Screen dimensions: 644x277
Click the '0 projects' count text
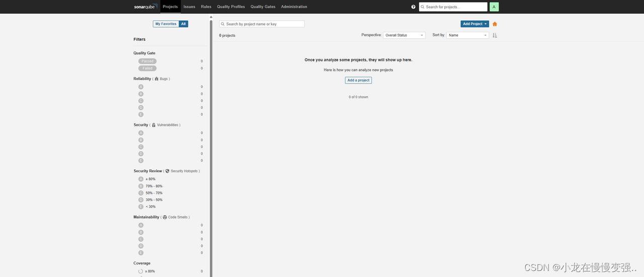pyautogui.click(x=227, y=36)
